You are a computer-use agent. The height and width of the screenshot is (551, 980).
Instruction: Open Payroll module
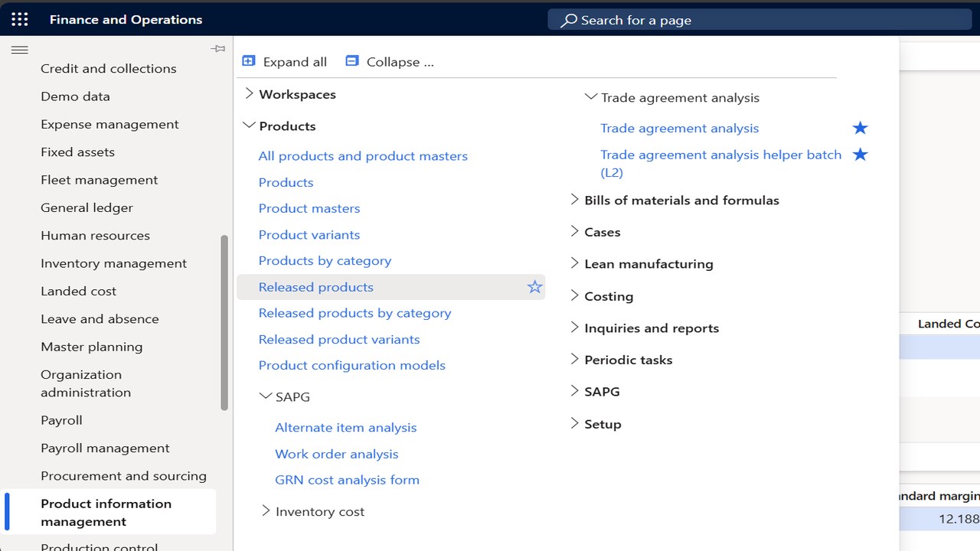tap(61, 420)
